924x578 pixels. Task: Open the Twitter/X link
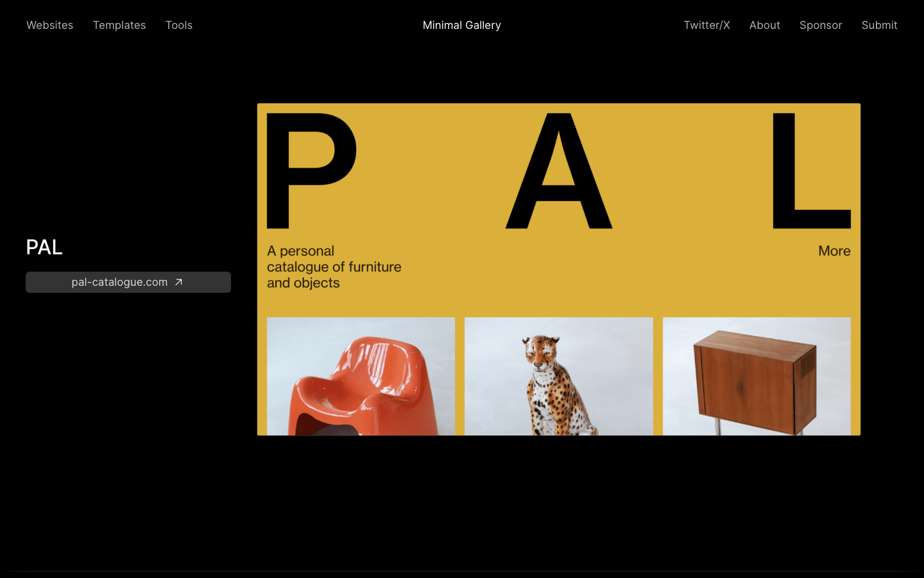(x=706, y=25)
